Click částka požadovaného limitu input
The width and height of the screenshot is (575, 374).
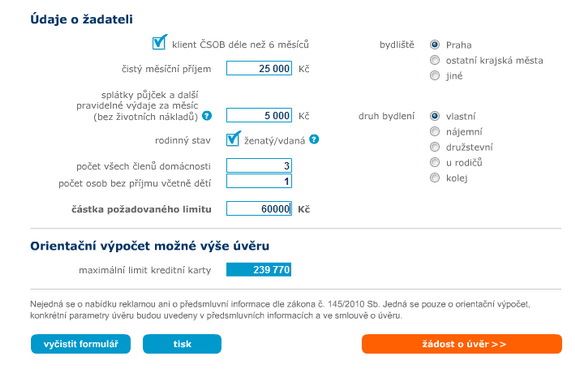click(259, 209)
